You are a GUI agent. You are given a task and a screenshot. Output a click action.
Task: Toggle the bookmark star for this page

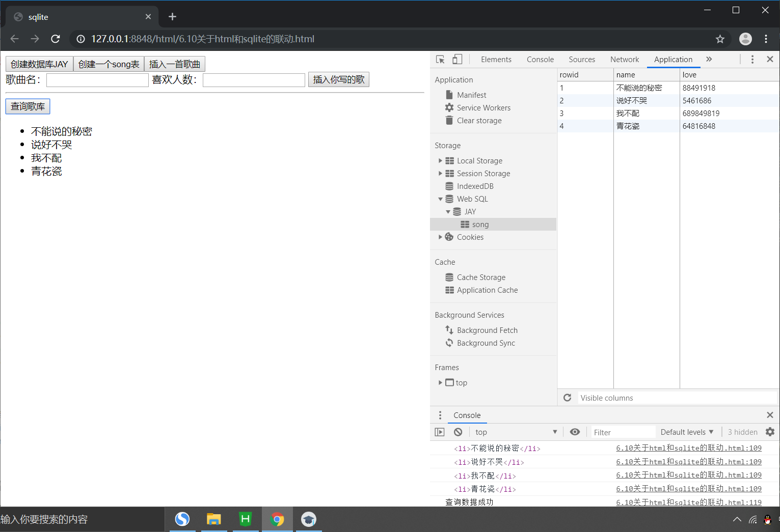click(720, 39)
